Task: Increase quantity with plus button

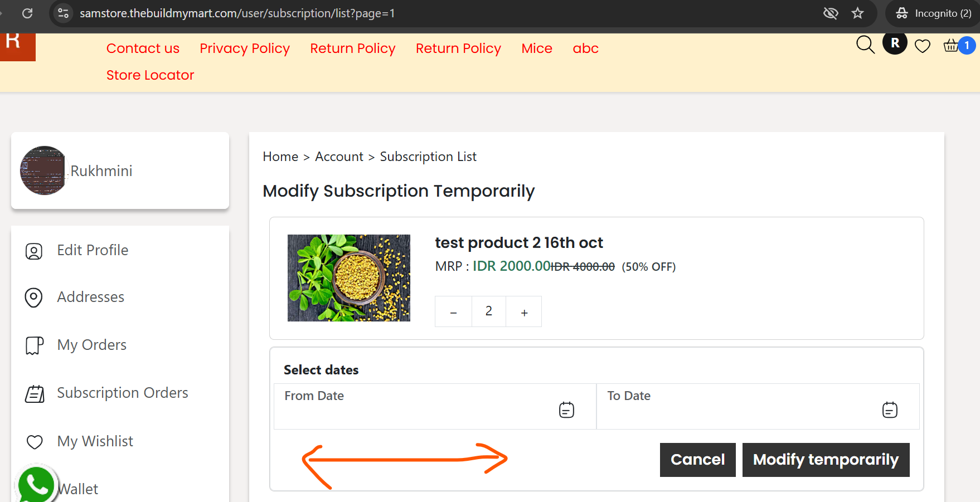Action: pyautogui.click(x=524, y=311)
